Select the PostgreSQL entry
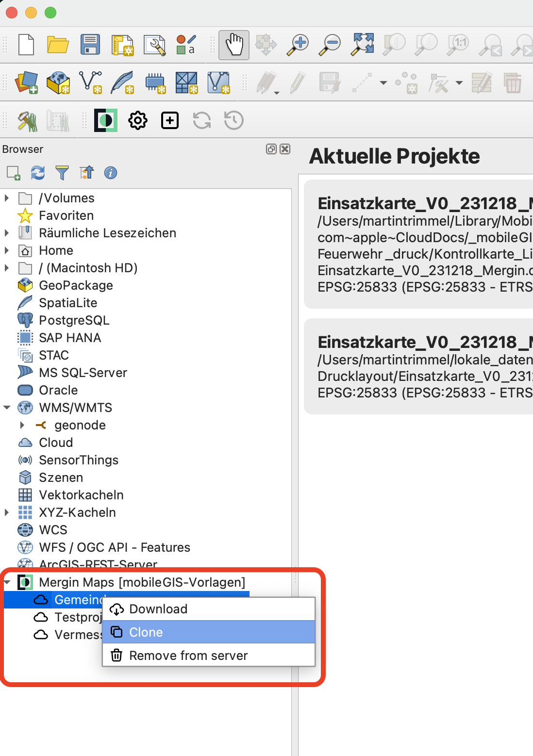The width and height of the screenshot is (533, 756). [x=74, y=320]
